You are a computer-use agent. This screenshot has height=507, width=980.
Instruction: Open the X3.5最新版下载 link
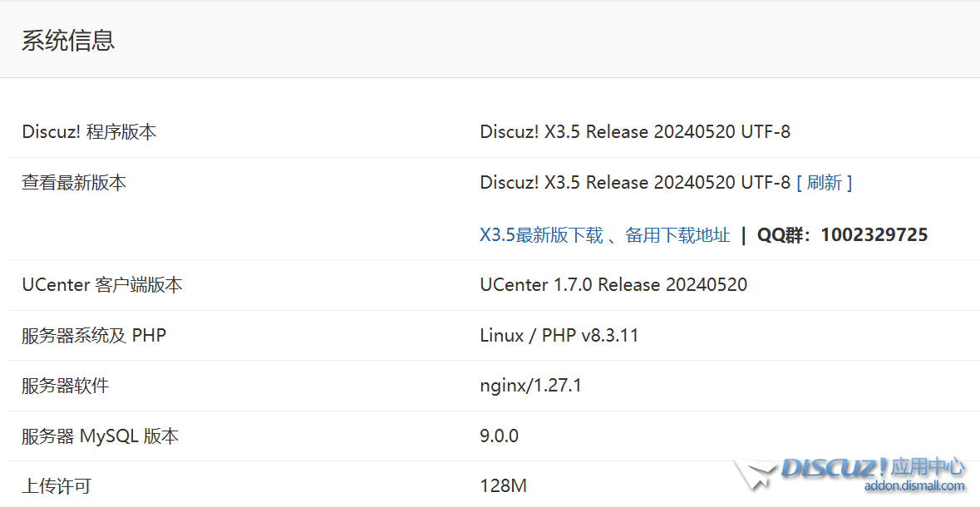click(541, 235)
